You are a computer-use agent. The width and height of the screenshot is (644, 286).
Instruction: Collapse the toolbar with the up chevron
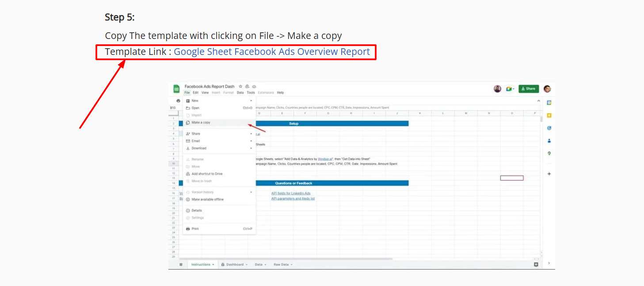pos(538,101)
